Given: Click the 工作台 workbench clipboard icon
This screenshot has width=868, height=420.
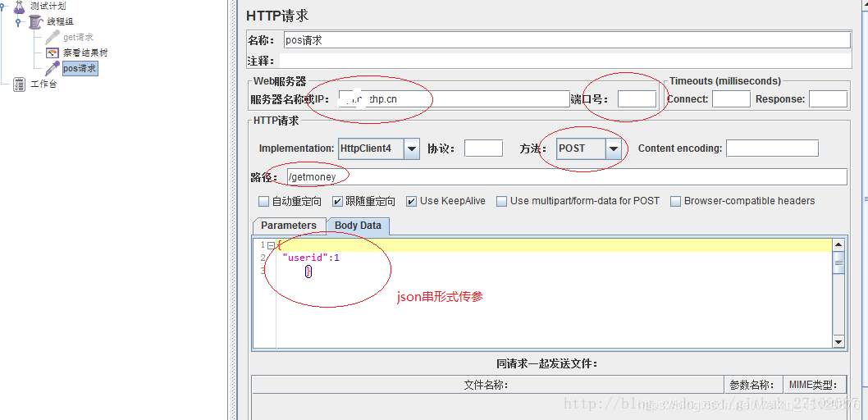Looking at the screenshot, I should click(20, 84).
